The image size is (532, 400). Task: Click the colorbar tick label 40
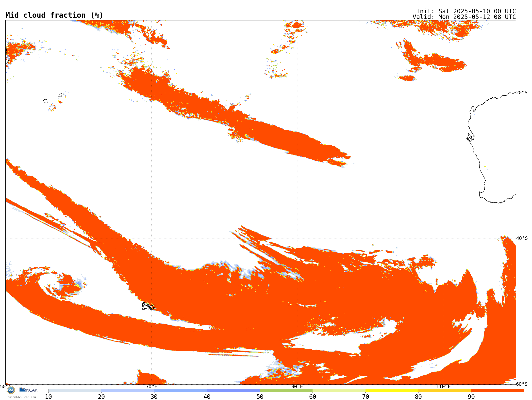[207, 397]
